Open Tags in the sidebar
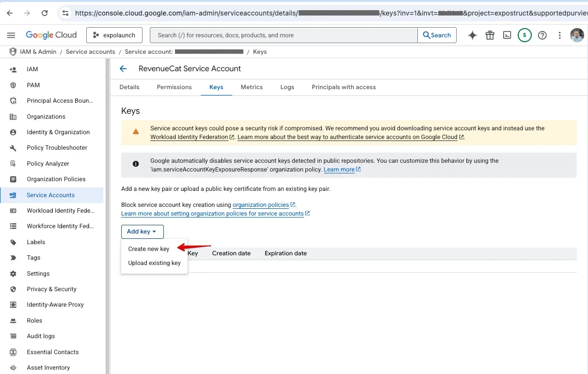 coord(33,258)
